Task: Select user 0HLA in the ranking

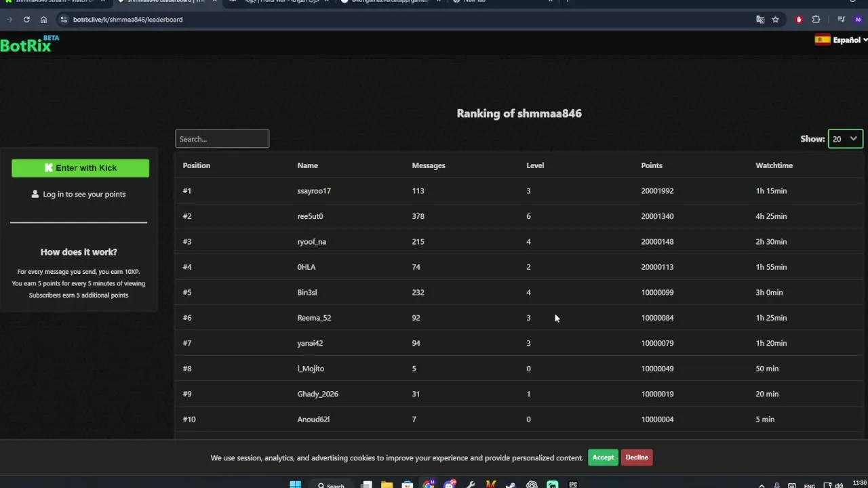Action: 307,267
